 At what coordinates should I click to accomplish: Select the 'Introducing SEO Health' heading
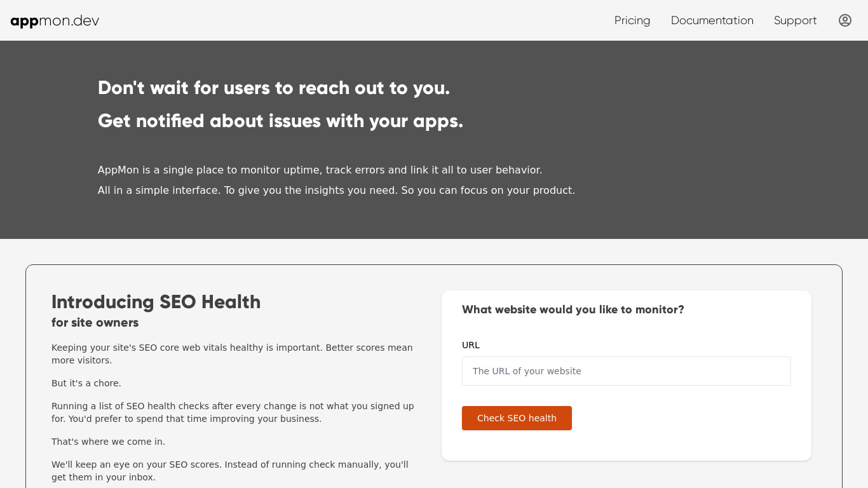pyautogui.click(x=156, y=302)
